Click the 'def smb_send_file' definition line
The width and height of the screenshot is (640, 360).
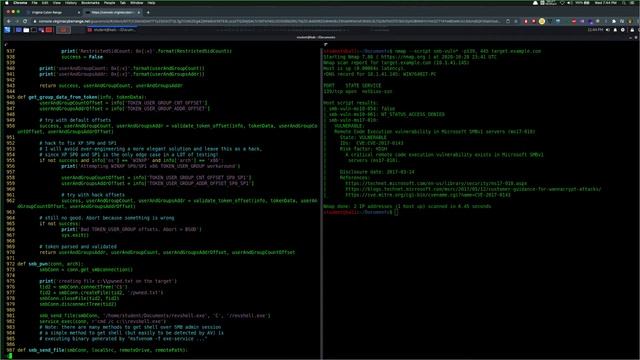(102, 350)
